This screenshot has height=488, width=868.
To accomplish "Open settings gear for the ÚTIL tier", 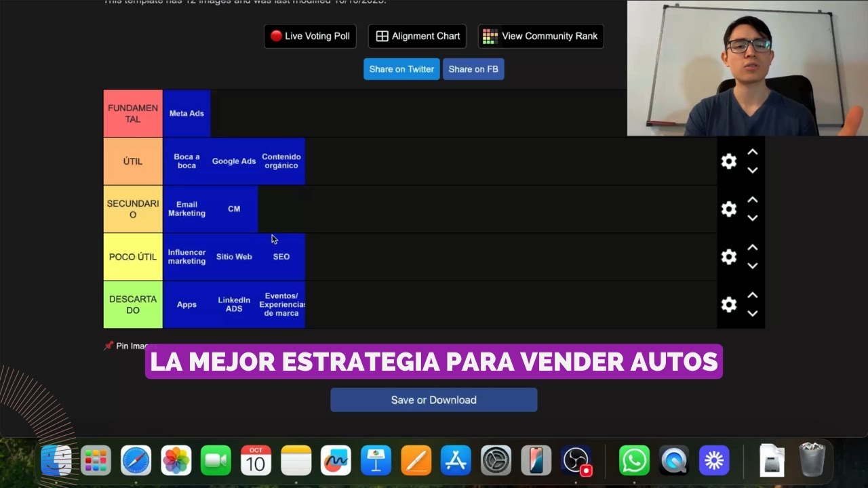I will [x=729, y=161].
